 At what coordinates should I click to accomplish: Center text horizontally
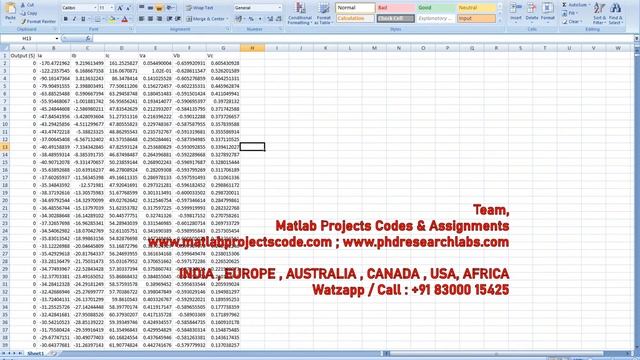pyautogui.click(x=151, y=19)
